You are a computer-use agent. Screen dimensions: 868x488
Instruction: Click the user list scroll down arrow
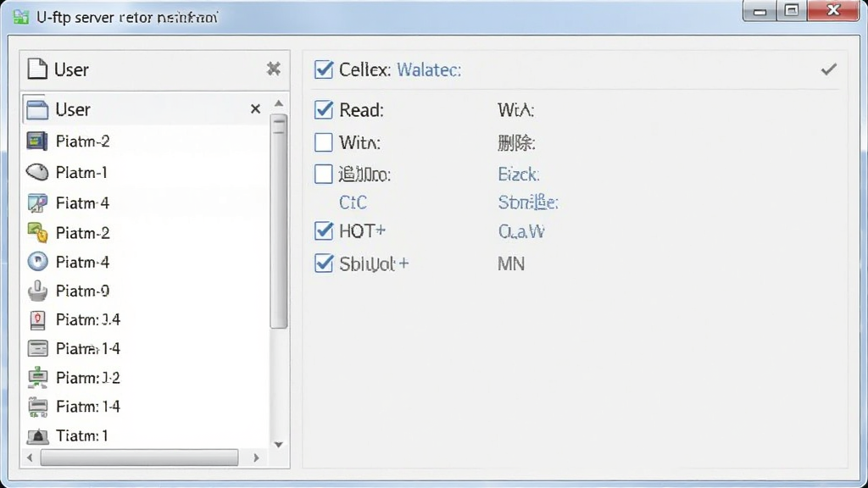pyautogui.click(x=278, y=444)
